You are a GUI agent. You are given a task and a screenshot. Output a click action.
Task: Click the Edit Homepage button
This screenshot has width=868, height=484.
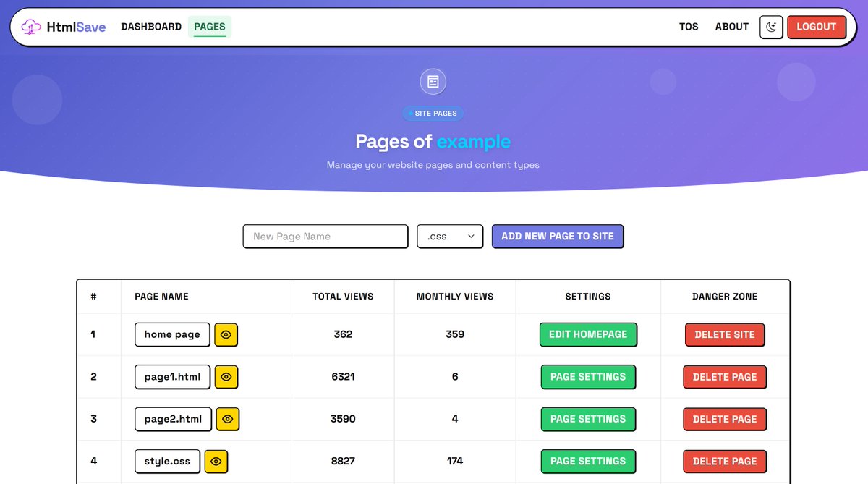tap(588, 334)
